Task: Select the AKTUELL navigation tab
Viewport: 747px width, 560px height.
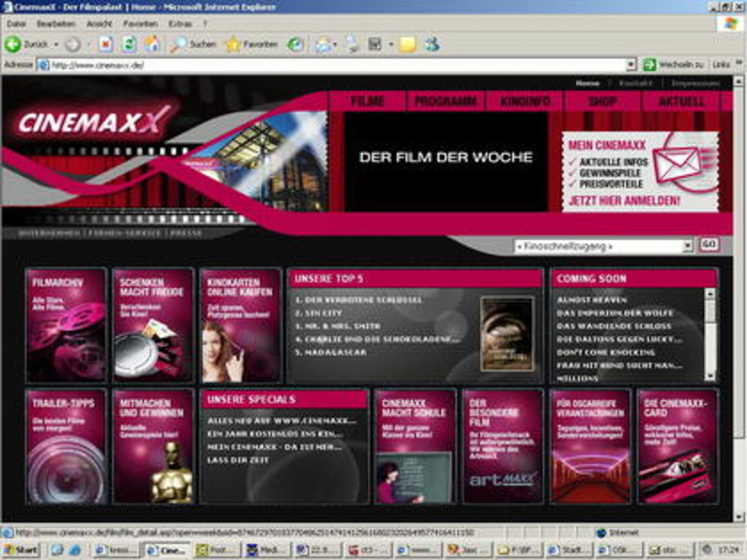Action: point(681,102)
